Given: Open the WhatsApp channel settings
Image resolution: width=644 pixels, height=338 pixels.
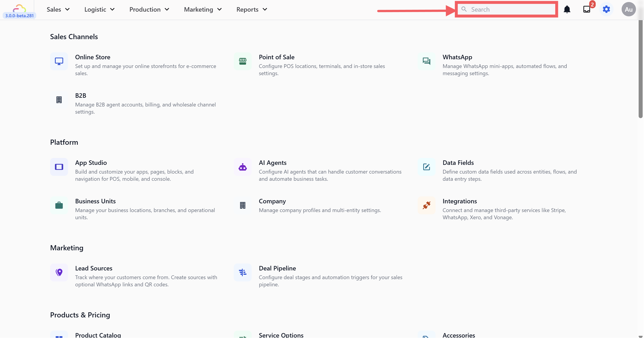Looking at the screenshot, I should (x=457, y=57).
